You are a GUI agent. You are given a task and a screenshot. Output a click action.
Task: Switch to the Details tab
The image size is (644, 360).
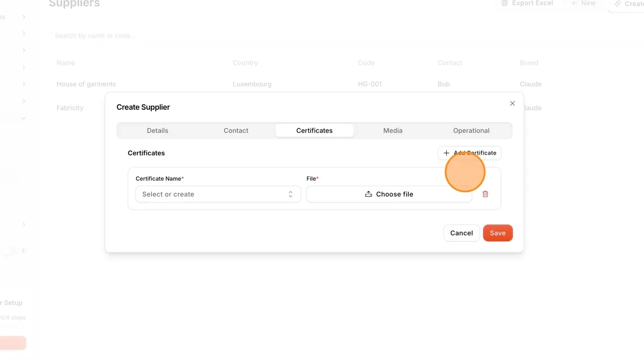pos(158,131)
